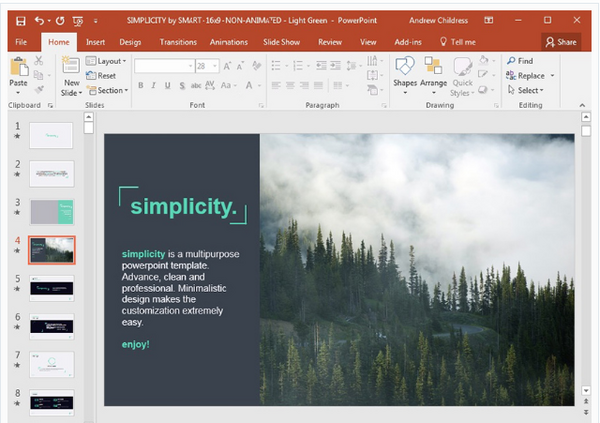Open the Columns dropdown

click(340, 85)
